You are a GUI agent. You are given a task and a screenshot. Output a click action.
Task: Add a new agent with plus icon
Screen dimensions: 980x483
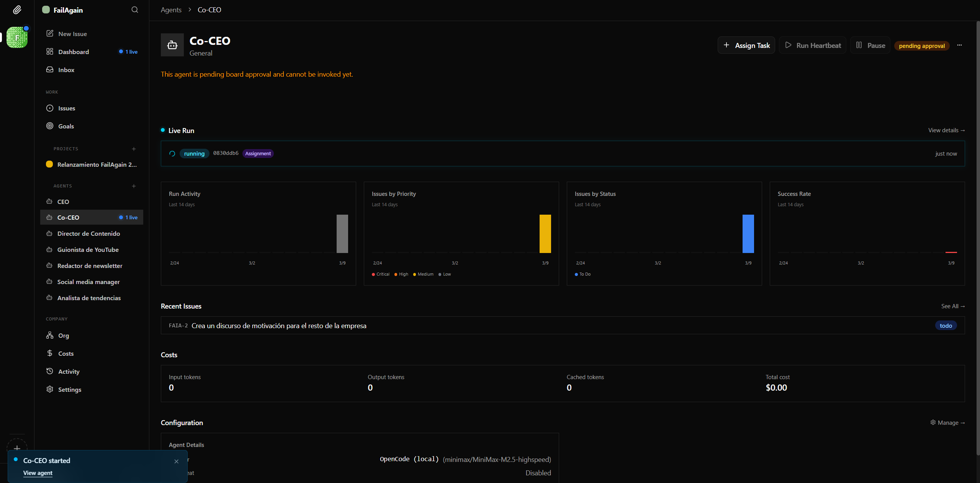(x=134, y=186)
